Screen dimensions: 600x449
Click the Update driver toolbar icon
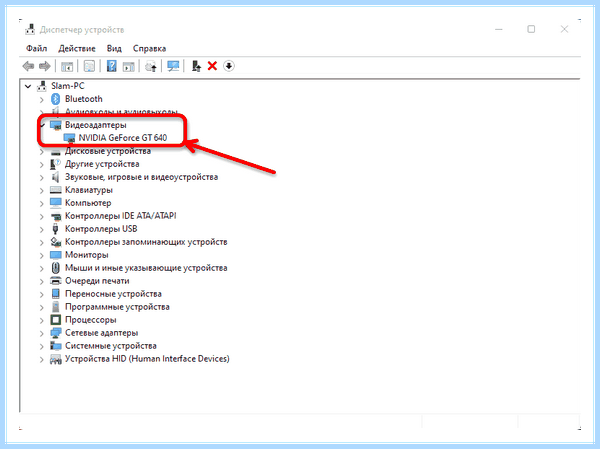pyautogui.click(x=151, y=66)
